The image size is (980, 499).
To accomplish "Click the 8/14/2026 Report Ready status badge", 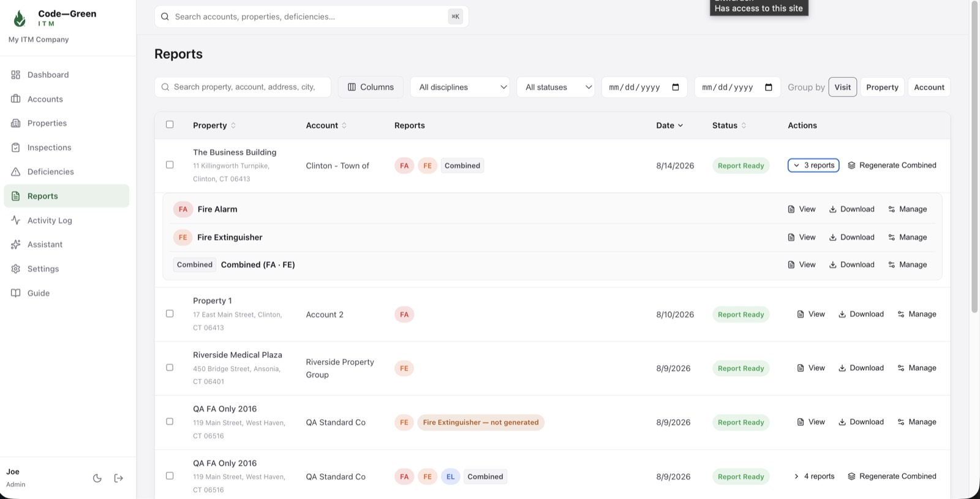I will pyautogui.click(x=741, y=166).
